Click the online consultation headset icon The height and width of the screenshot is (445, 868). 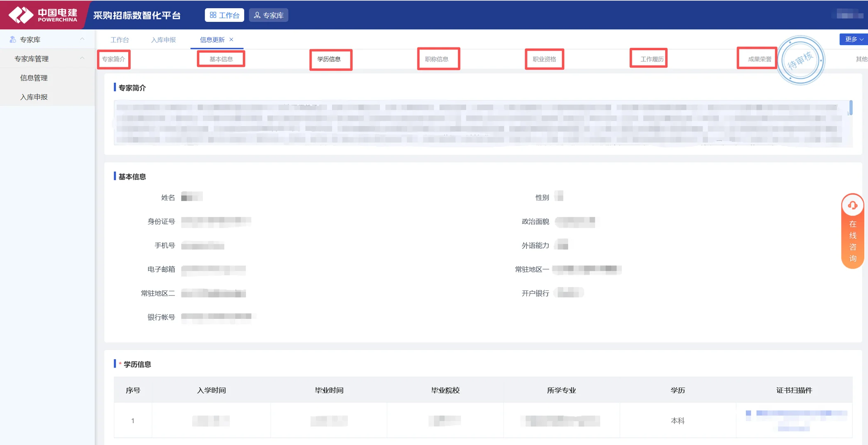[x=852, y=205]
